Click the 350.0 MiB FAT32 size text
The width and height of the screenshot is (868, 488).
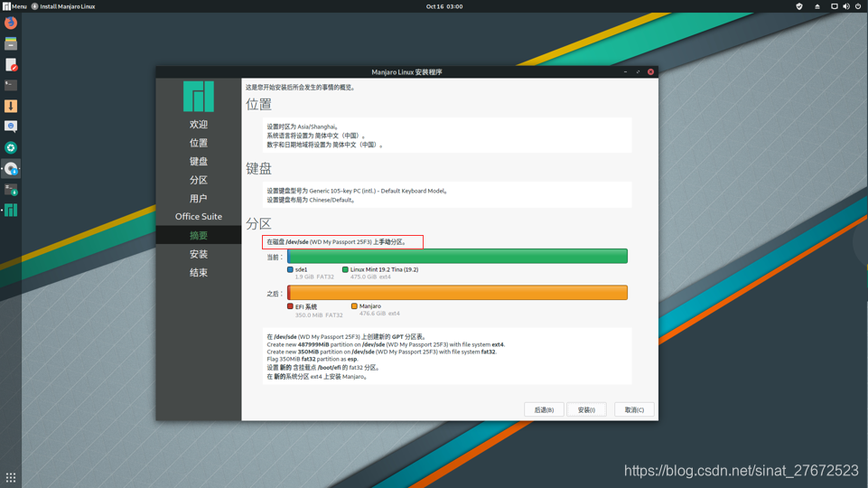click(x=319, y=315)
